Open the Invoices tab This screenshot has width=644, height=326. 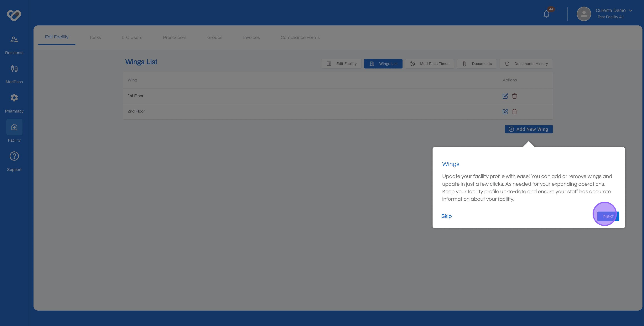pos(251,38)
